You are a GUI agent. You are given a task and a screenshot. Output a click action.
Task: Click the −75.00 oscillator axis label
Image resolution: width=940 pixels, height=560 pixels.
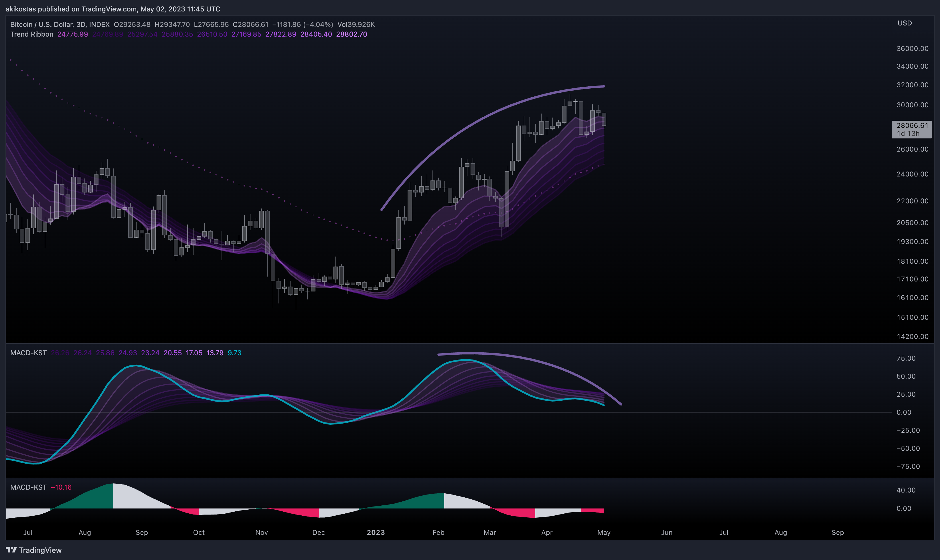(x=908, y=466)
